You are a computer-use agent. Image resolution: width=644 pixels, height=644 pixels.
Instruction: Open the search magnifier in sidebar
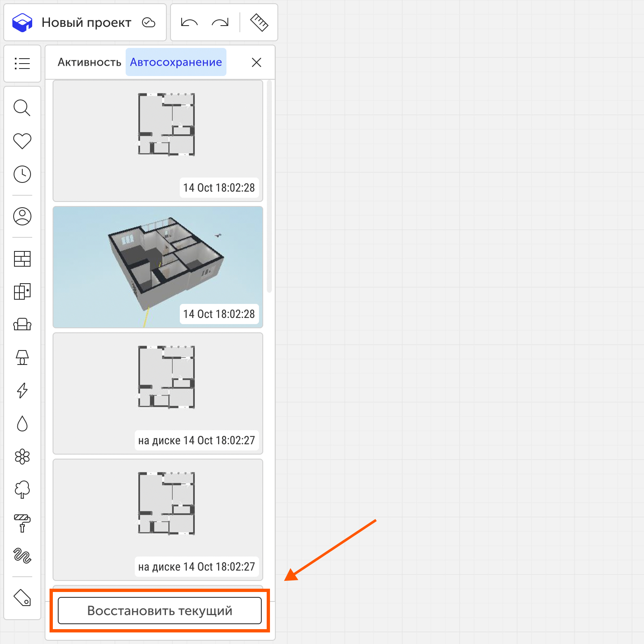pyautogui.click(x=22, y=108)
